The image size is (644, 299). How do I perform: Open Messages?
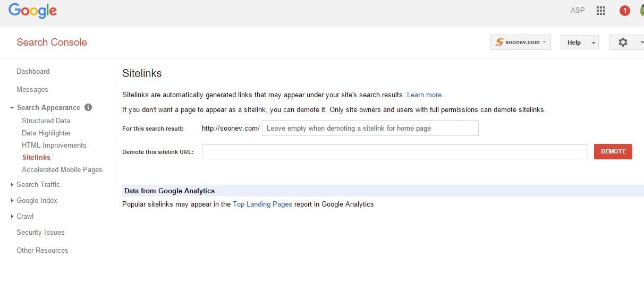coord(32,89)
